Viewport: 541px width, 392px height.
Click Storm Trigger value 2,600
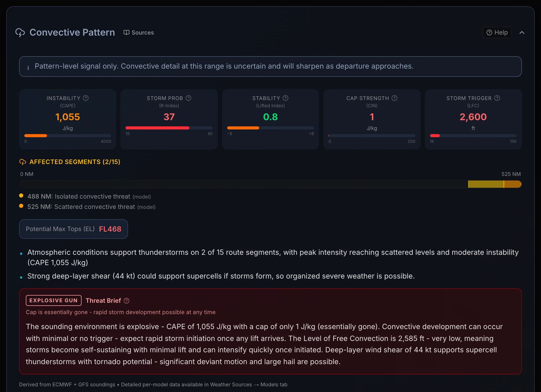point(473,117)
